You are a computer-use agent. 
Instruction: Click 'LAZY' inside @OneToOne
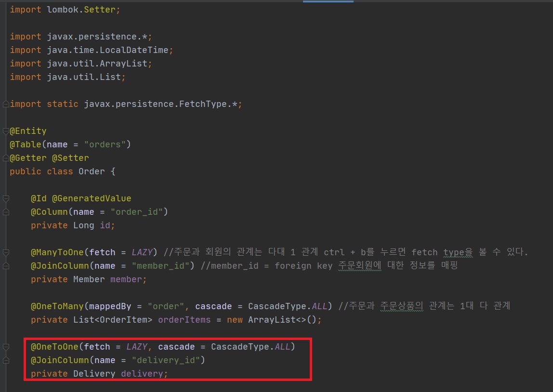(136, 347)
